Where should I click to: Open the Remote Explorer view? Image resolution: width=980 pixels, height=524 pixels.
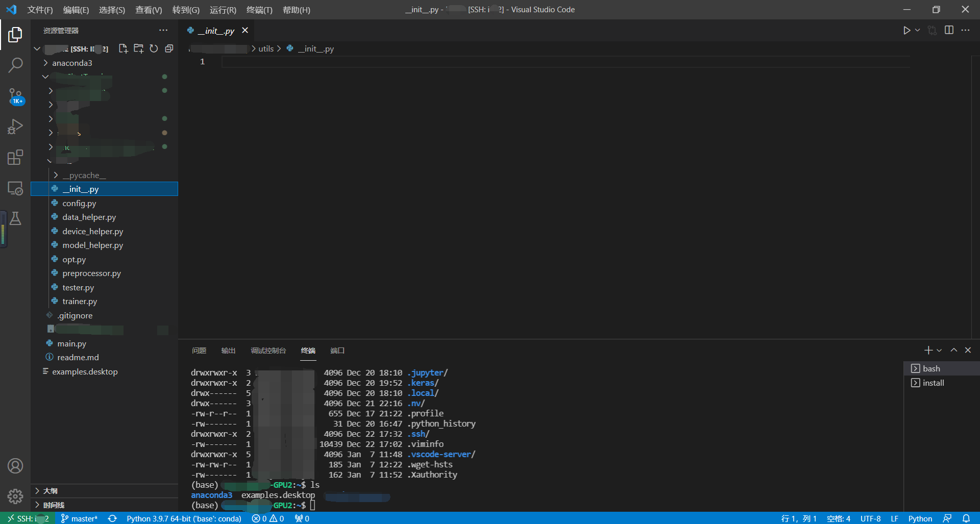tap(15, 188)
